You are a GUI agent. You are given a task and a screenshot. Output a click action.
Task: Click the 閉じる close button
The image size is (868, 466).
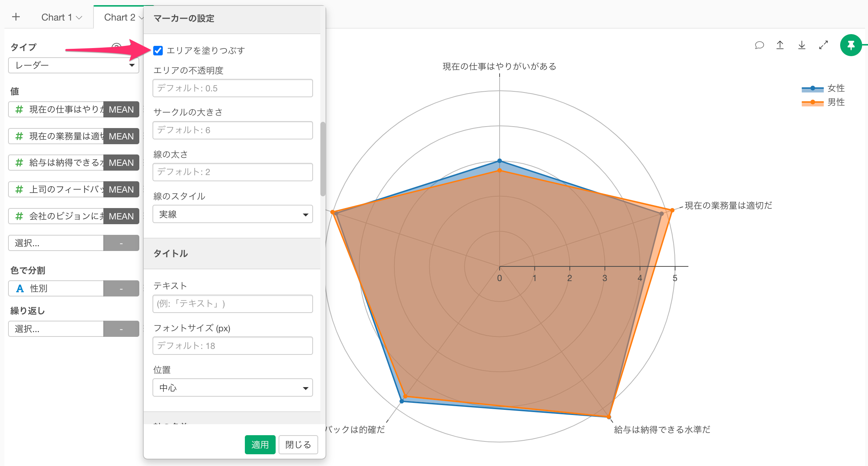[x=298, y=445]
